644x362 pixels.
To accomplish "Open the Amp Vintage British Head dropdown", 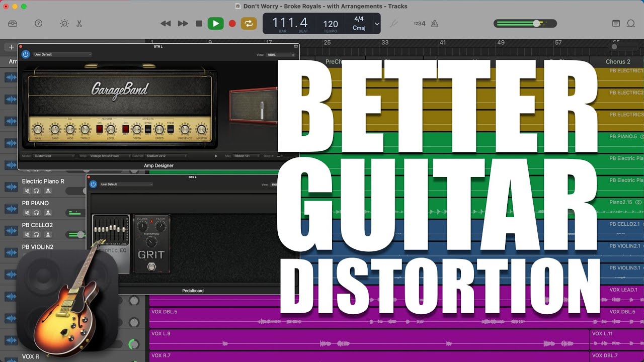I will pos(109,156).
